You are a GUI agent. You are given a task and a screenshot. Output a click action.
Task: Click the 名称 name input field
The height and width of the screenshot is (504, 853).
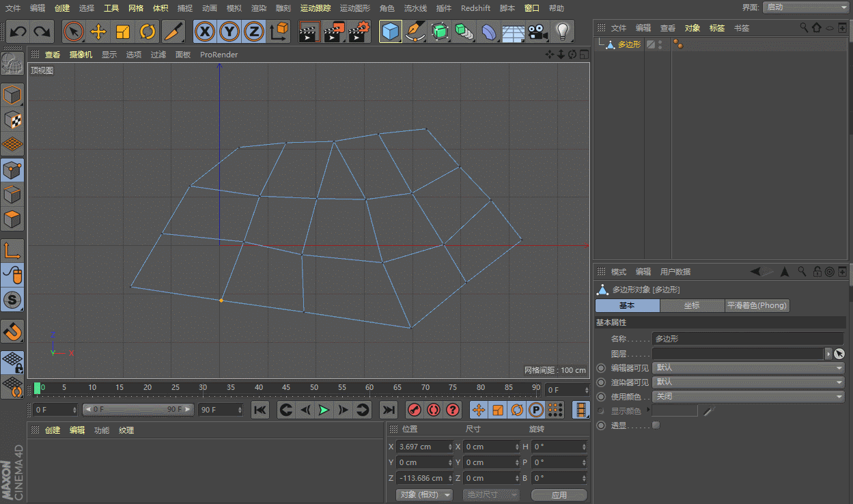[x=747, y=339]
